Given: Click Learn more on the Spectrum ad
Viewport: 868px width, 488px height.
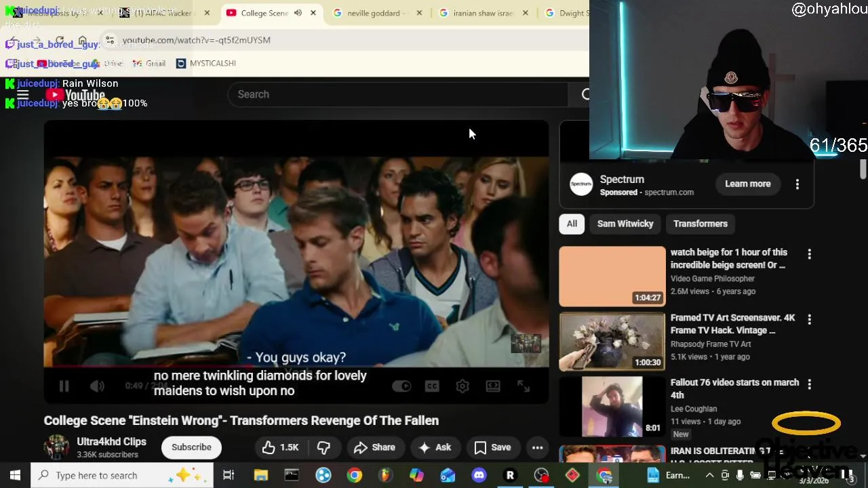Looking at the screenshot, I should [x=748, y=184].
